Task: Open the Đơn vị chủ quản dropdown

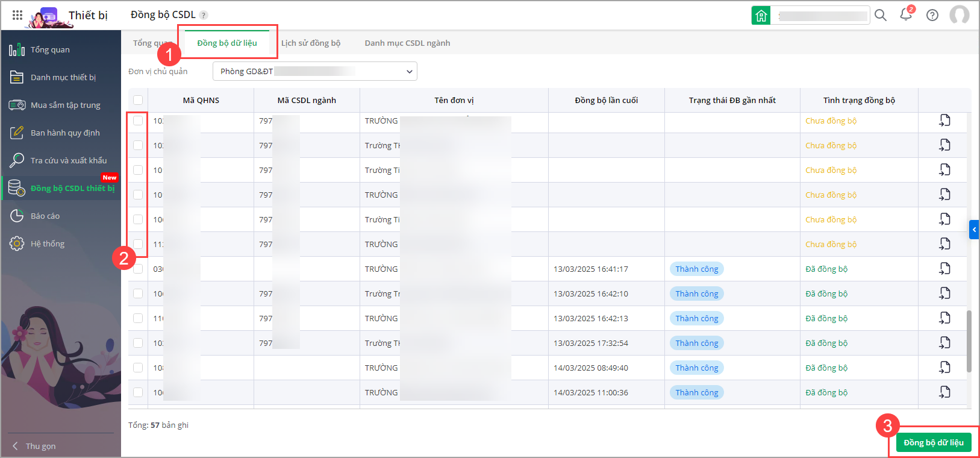Action: (x=315, y=71)
